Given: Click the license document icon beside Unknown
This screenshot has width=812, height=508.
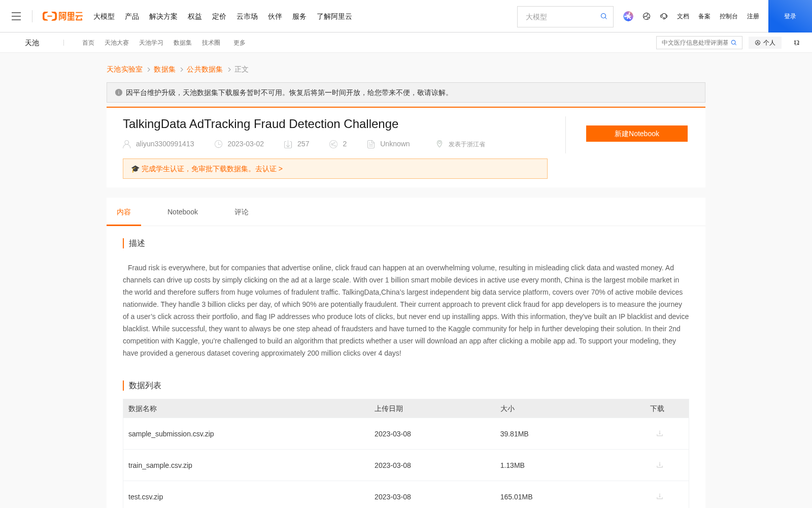Looking at the screenshot, I should pyautogui.click(x=371, y=144).
